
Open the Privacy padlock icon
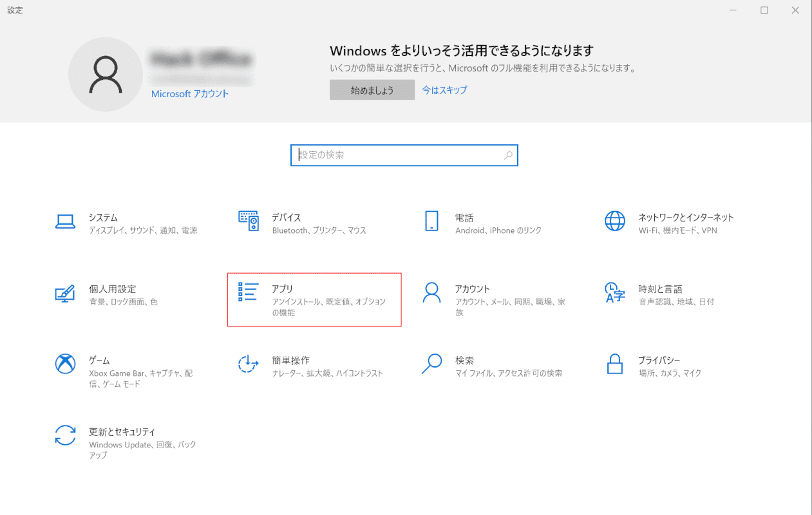(614, 364)
